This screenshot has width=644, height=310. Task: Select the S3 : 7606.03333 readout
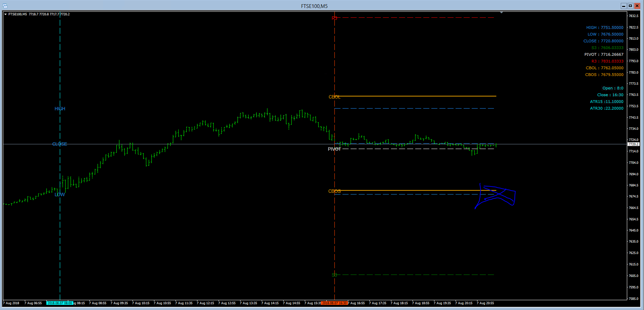(607, 48)
